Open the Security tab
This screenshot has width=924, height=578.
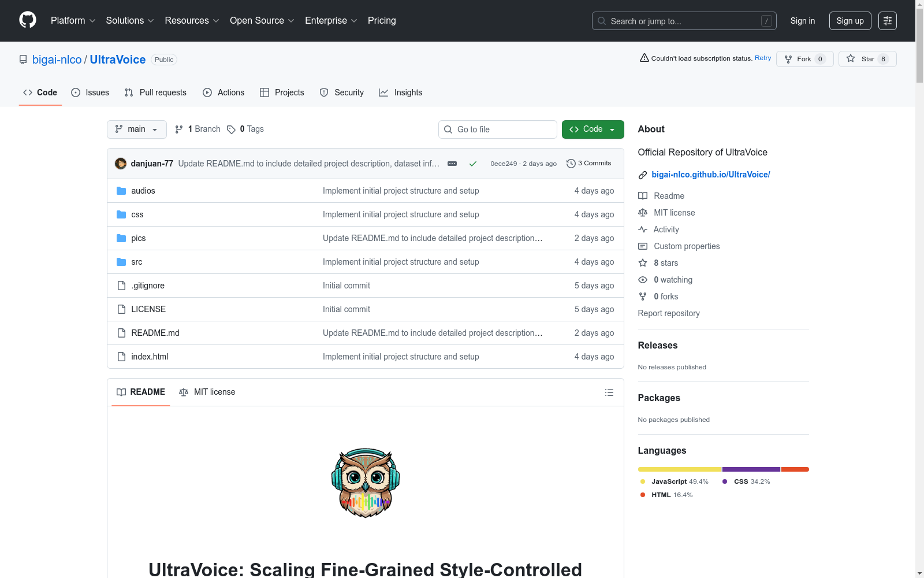coord(342,92)
